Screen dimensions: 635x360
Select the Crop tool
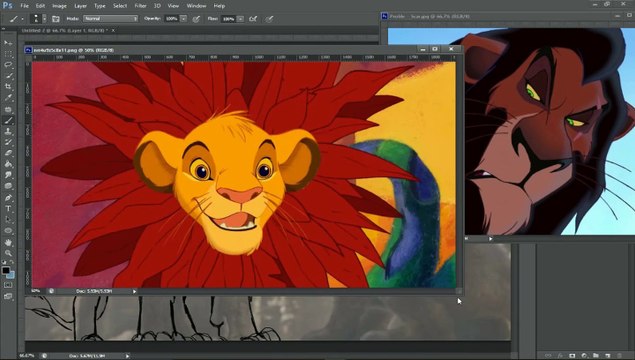click(8, 86)
